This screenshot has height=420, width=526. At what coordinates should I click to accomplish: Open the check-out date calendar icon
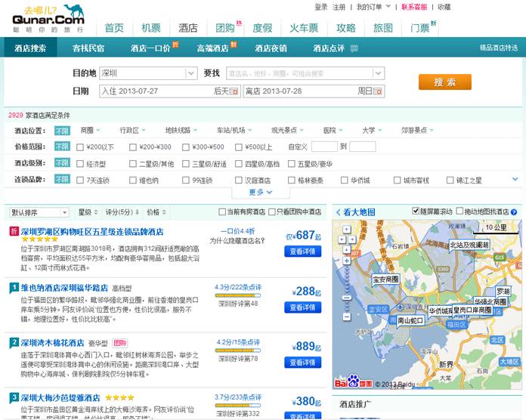(x=378, y=91)
